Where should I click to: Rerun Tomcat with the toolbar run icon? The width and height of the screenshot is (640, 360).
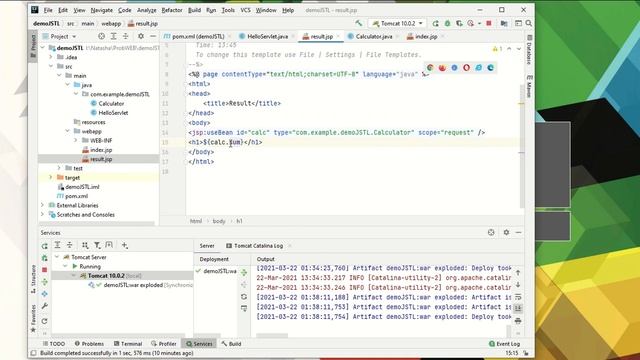pyautogui.click(x=436, y=23)
